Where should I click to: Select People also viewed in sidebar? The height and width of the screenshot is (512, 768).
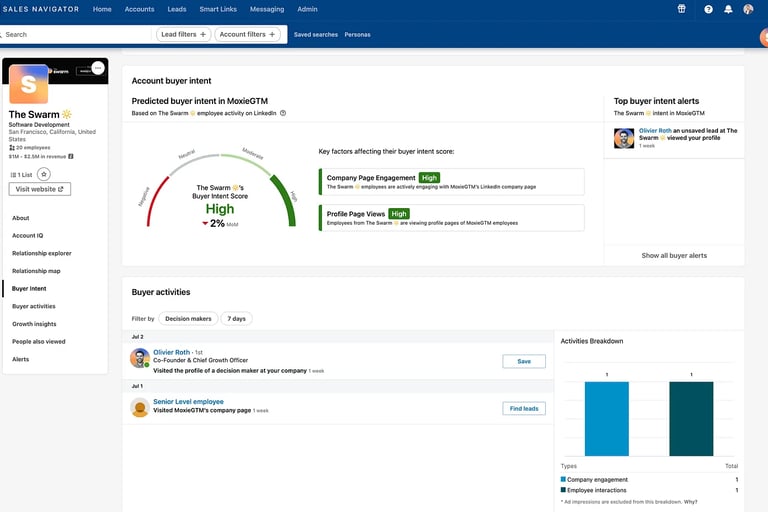39,341
